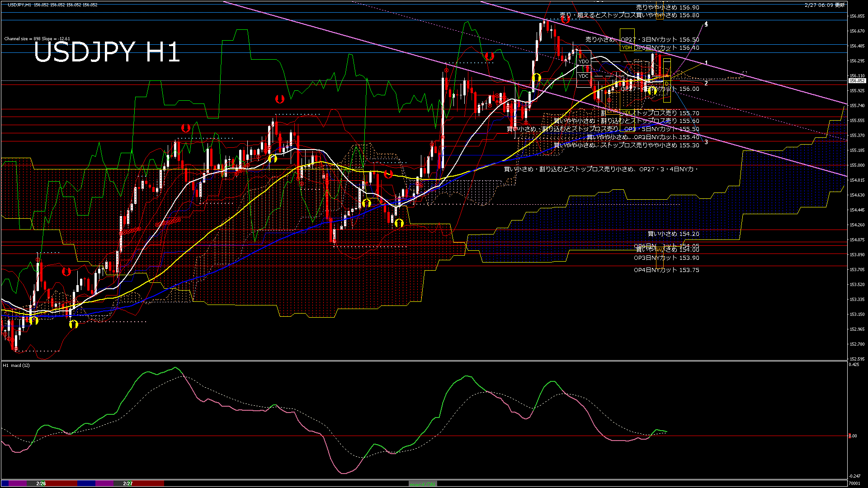The width and height of the screenshot is (868, 488).
Task: Select the 2/26 date marker
Action: pyautogui.click(x=41, y=483)
